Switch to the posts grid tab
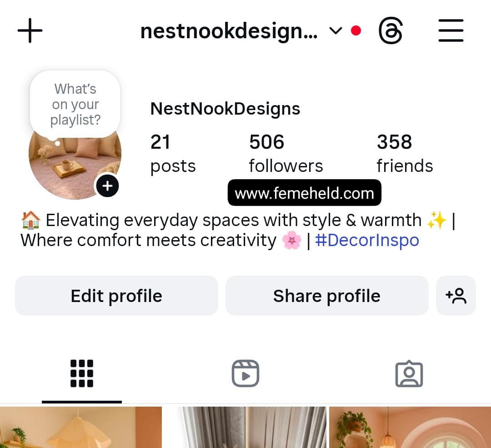This screenshot has width=491, height=448. 82,373
